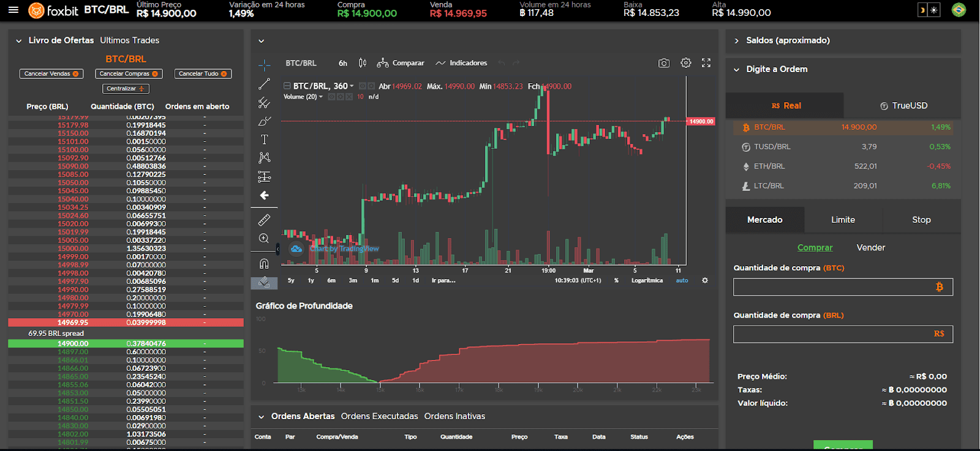
Task: Expand the Saldos (aproximado) section
Action: tap(736, 40)
